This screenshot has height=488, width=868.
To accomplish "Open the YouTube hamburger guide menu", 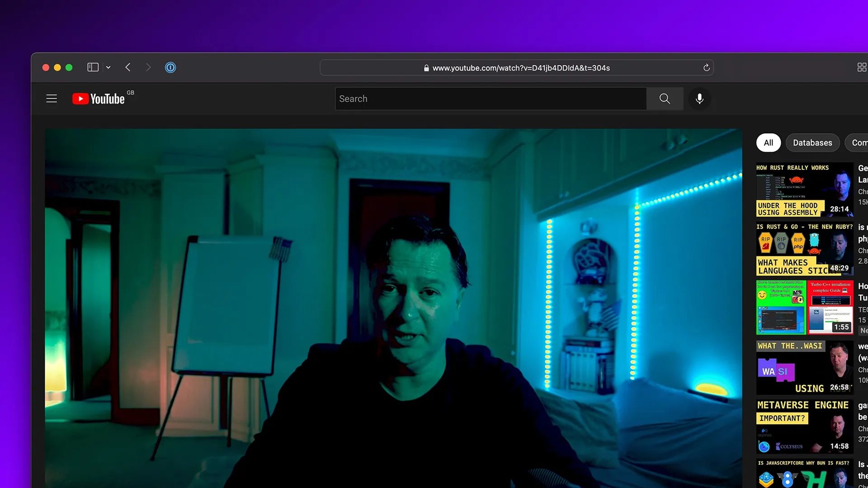I will click(x=52, y=99).
